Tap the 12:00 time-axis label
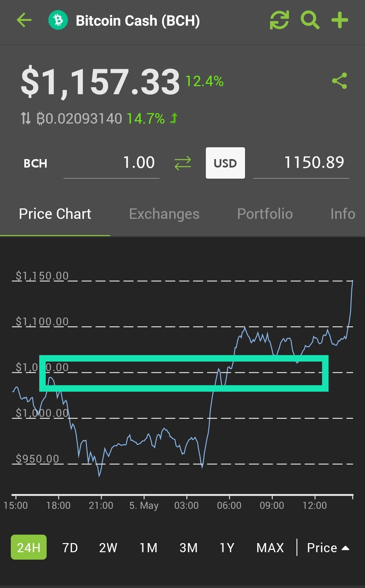 point(315,505)
